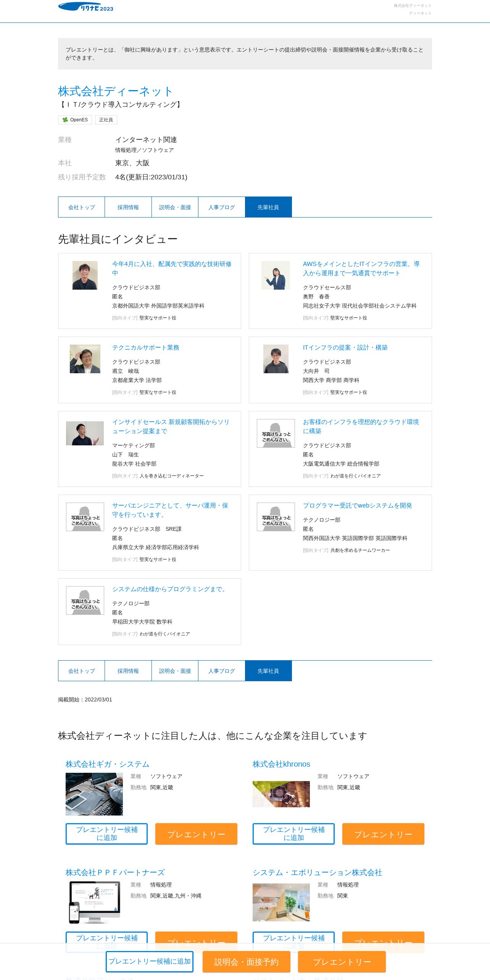Click placeholder photo for 大阪電気通信大学 employee

[x=276, y=433]
